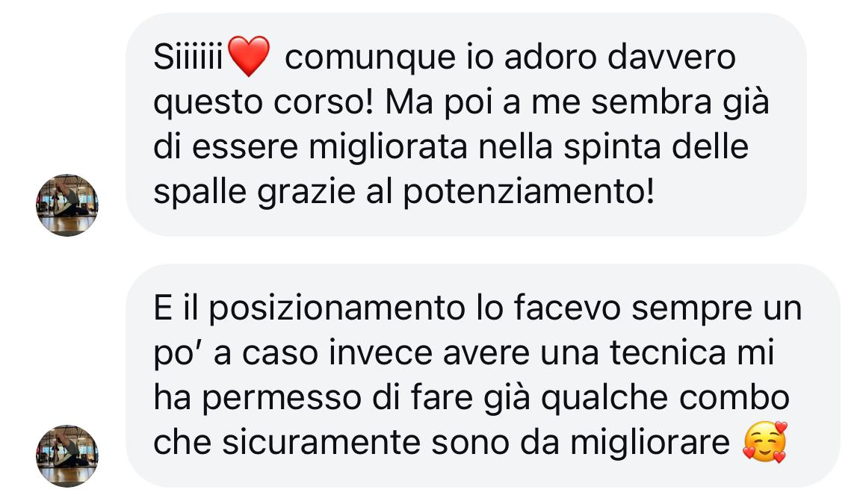Click the word "Siiiiii" in first message
Screen dimensions: 863x504
[x=188, y=57]
